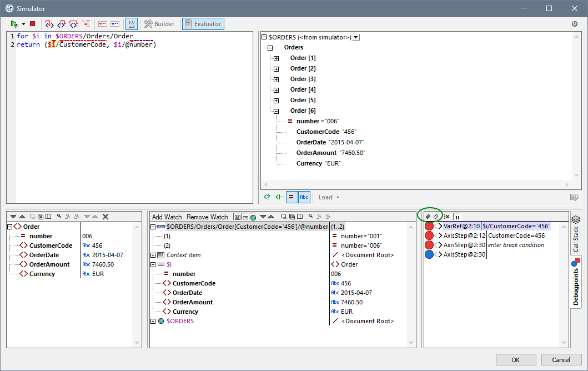The height and width of the screenshot is (371, 588).
Task: Toggle the red attributes display button
Action: click(x=292, y=197)
